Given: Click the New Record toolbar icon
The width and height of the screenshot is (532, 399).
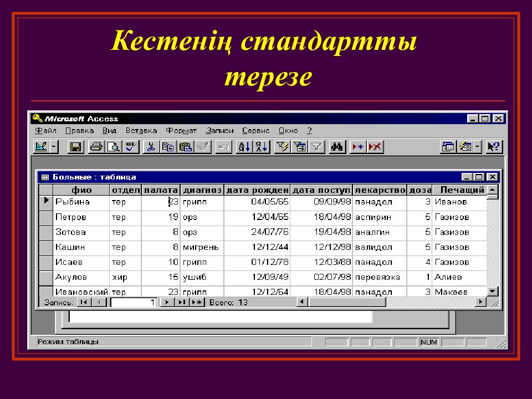Looking at the screenshot, I should 357,147.
